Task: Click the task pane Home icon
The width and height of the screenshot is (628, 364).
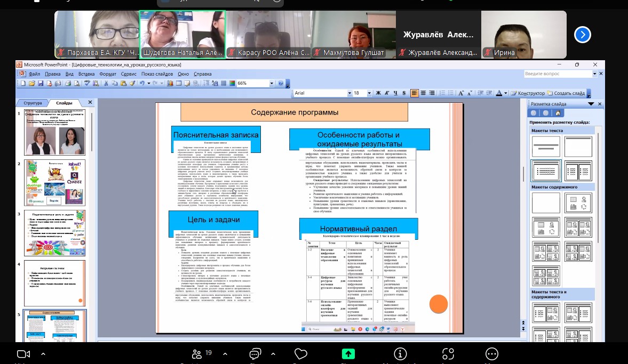Action: coord(558,113)
